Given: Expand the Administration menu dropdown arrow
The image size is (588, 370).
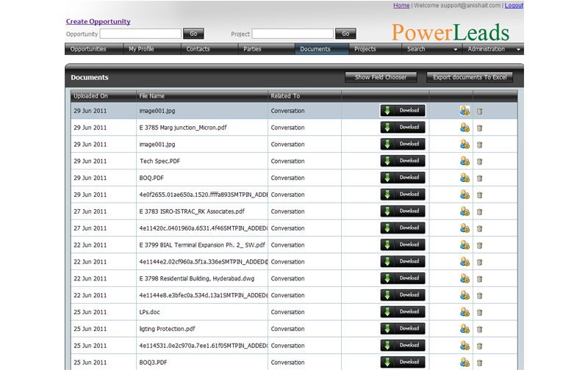Looking at the screenshot, I should [x=519, y=50].
